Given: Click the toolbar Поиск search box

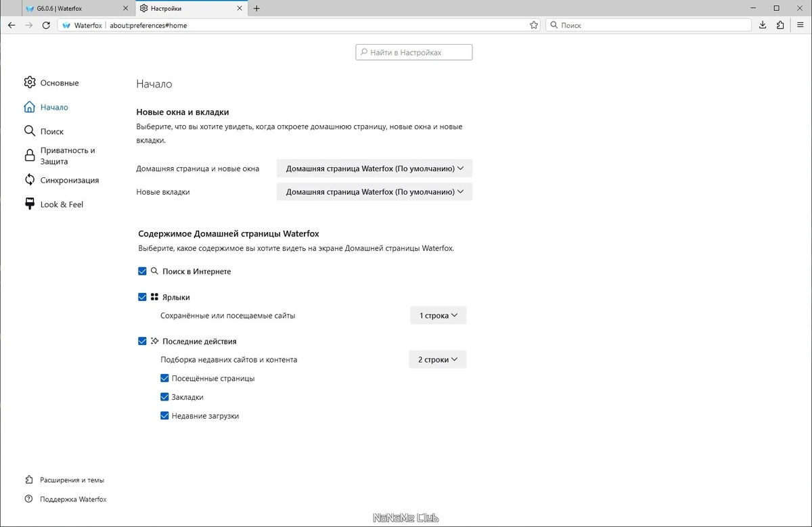Looking at the screenshot, I should tap(648, 25).
